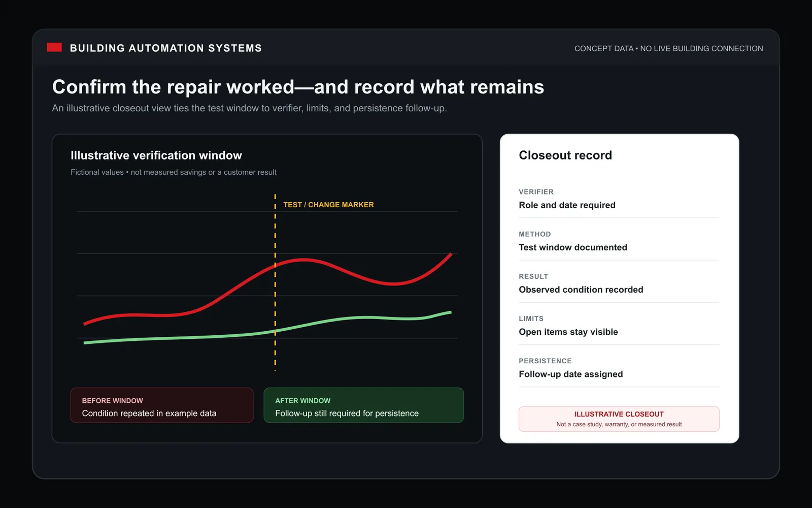Screen dimensions: 812x508
Task: Click the Method field label
Action: pos(534,234)
